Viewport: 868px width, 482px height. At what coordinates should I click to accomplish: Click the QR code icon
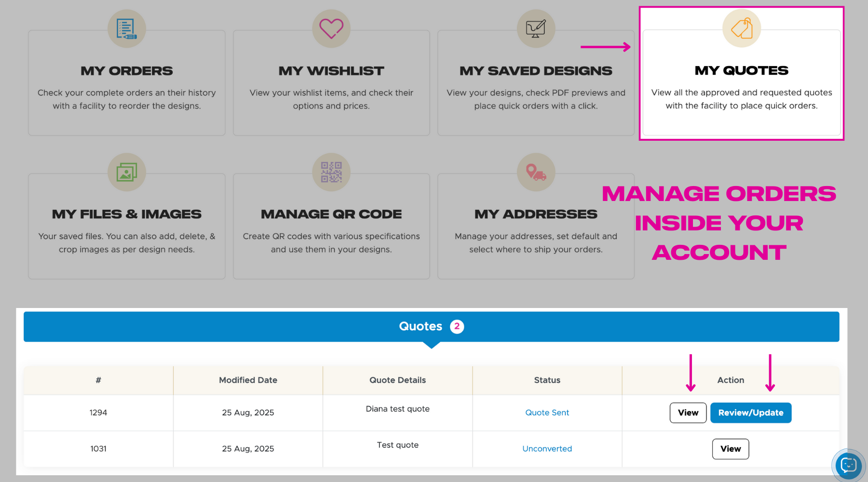click(331, 172)
